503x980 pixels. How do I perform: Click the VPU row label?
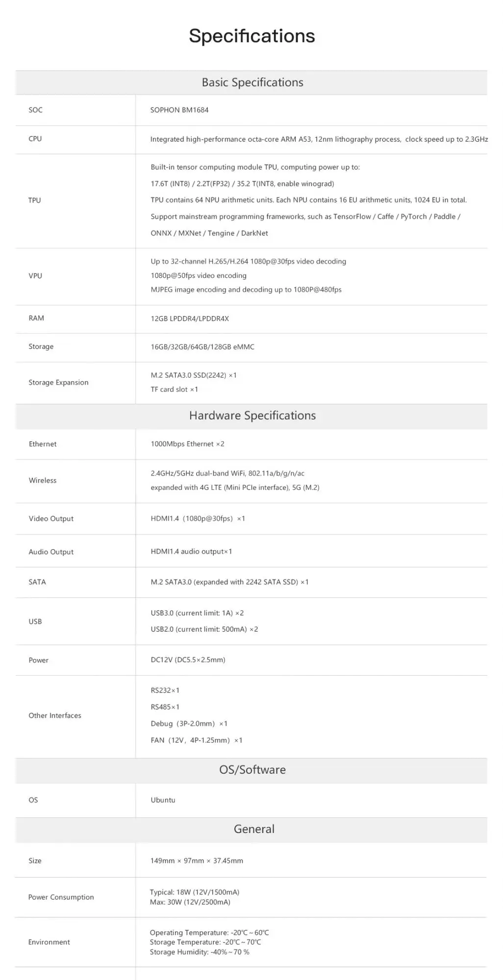[35, 276]
